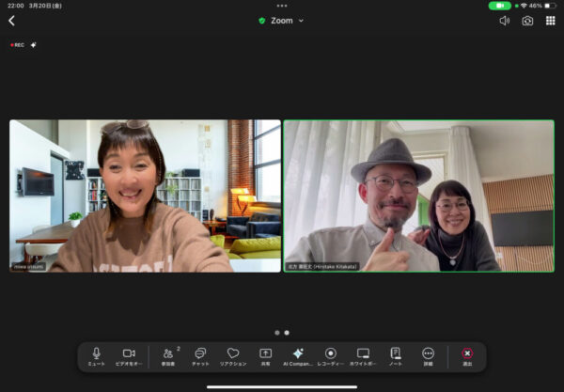Open the chat panel

click(200, 354)
